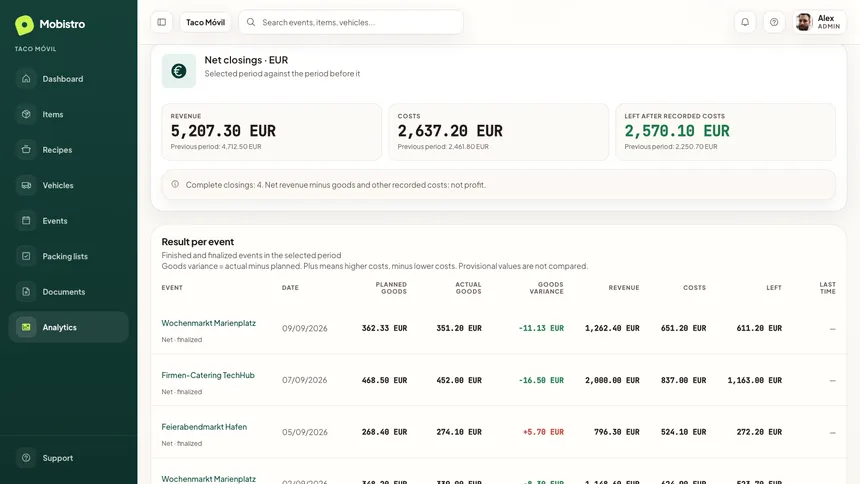Click revenue value 2,000.00 EUR

612,380
